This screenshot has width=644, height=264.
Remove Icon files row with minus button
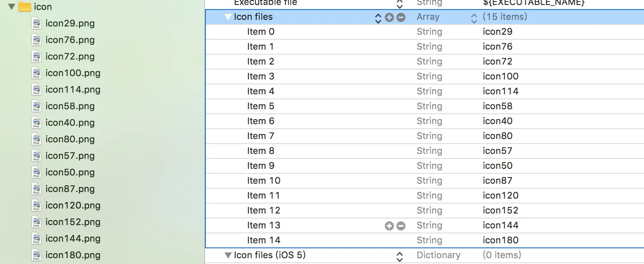401,17
